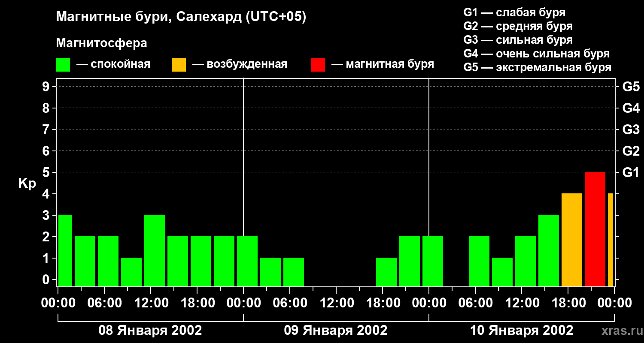This screenshot has width=644, height=343.
Task: Click the Kp 1 bar near 18:00, 09 Января
Action: point(386,272)
